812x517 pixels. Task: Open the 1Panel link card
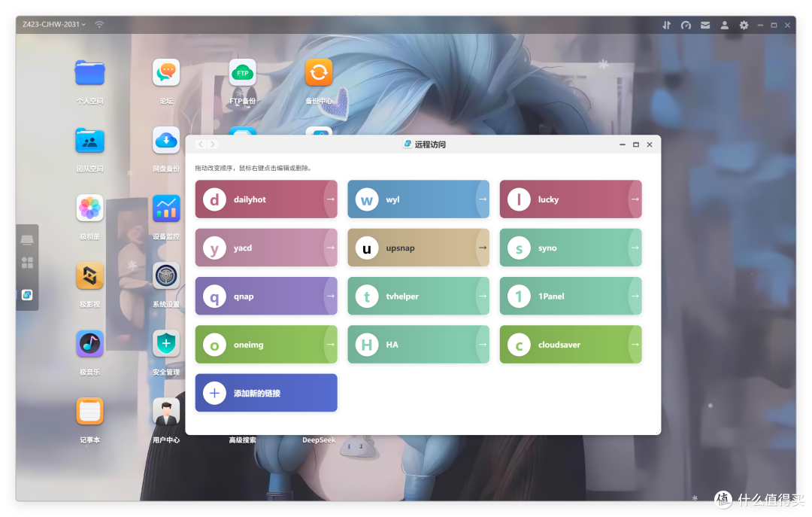pos(571,296)
